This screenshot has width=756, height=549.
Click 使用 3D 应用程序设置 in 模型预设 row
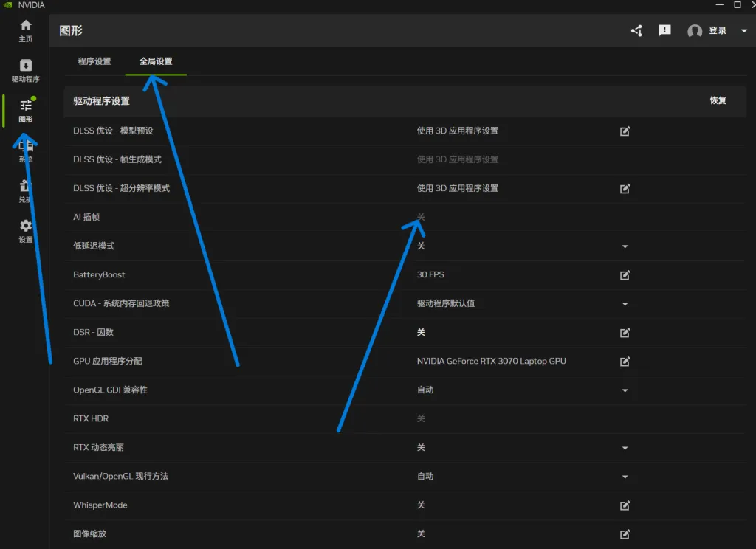coord(458,131)
